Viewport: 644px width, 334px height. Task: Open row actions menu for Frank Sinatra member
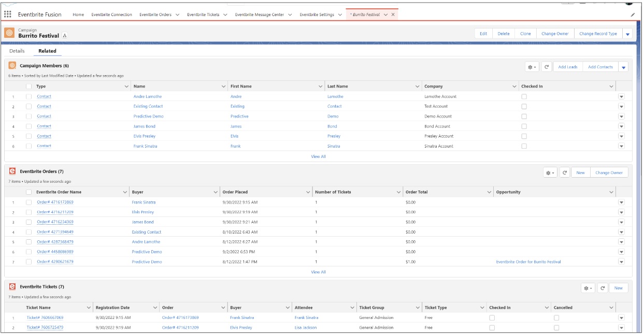pos(621,147)
